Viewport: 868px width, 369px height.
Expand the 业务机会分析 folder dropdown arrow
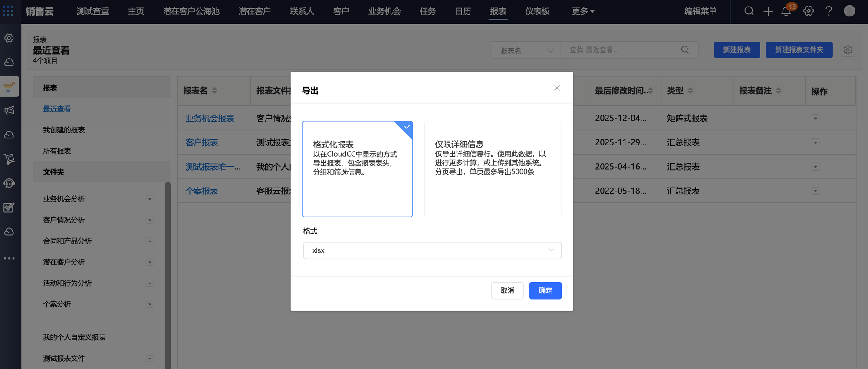click(x=150, y=199)
